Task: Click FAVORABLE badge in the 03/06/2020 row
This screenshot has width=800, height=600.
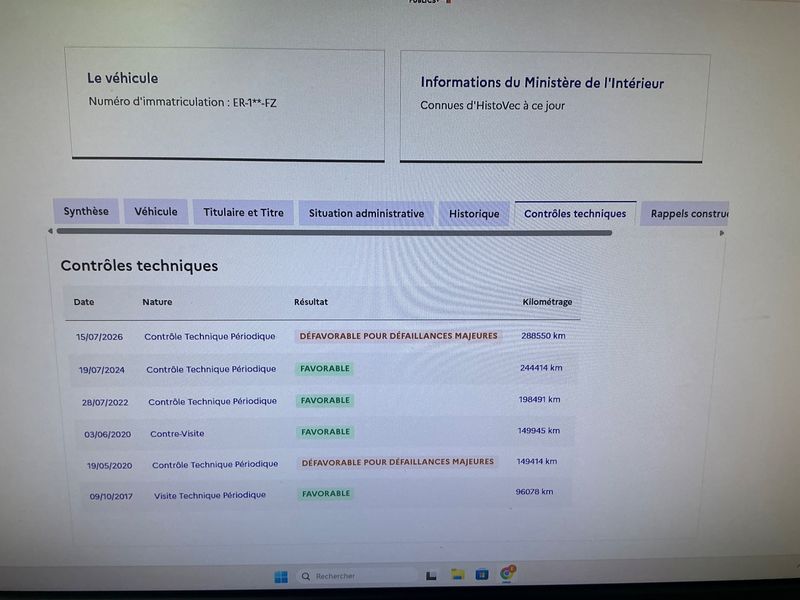Action: pos(326,432)
